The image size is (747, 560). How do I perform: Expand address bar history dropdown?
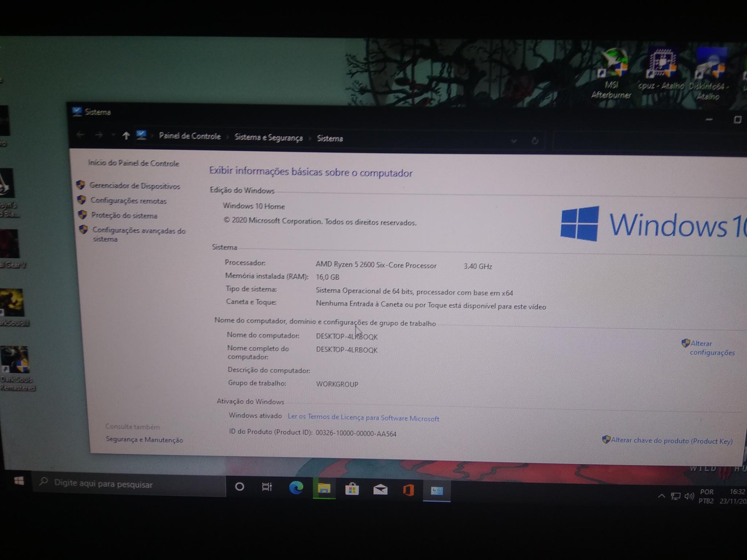tap(514, 141)
